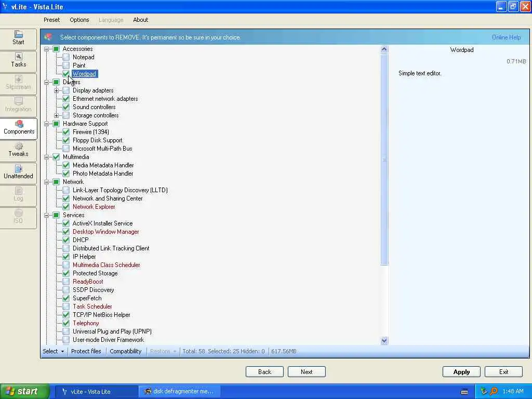Select User-mode Driver Framework item
The width and height of the screenshot is (532, 399).
click(x=108, y=340)
